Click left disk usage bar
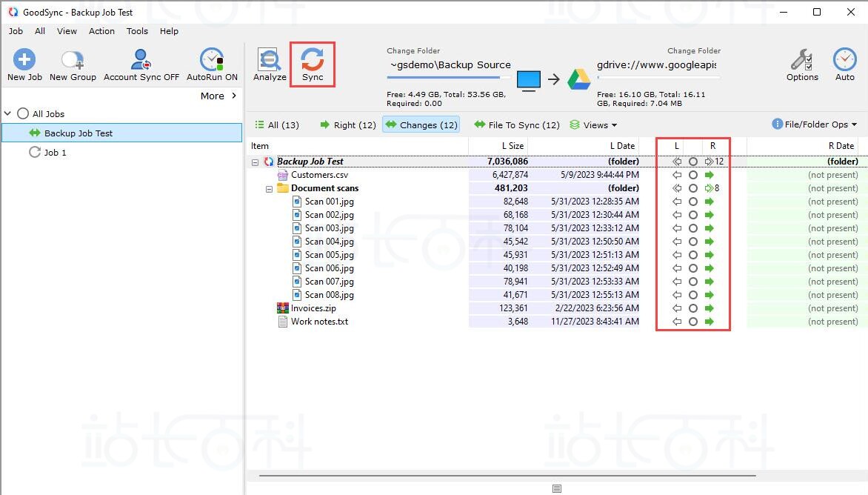Screen dimensions: 868x495 pyautogui.click(x=448, y=78)
